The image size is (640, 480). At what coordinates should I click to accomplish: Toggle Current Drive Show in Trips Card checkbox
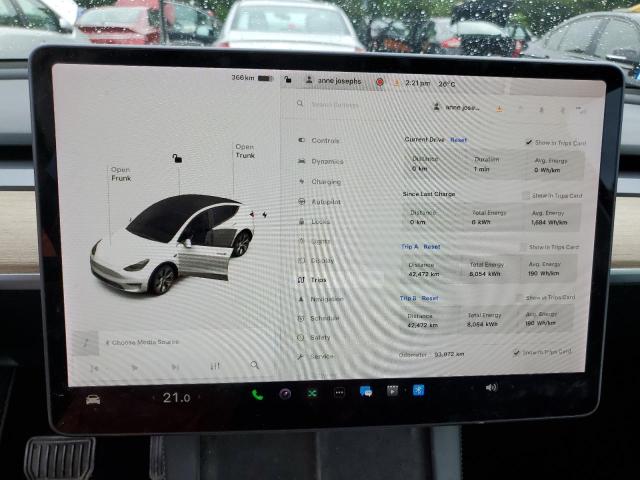pyautogui.click(x=529, y=142)
